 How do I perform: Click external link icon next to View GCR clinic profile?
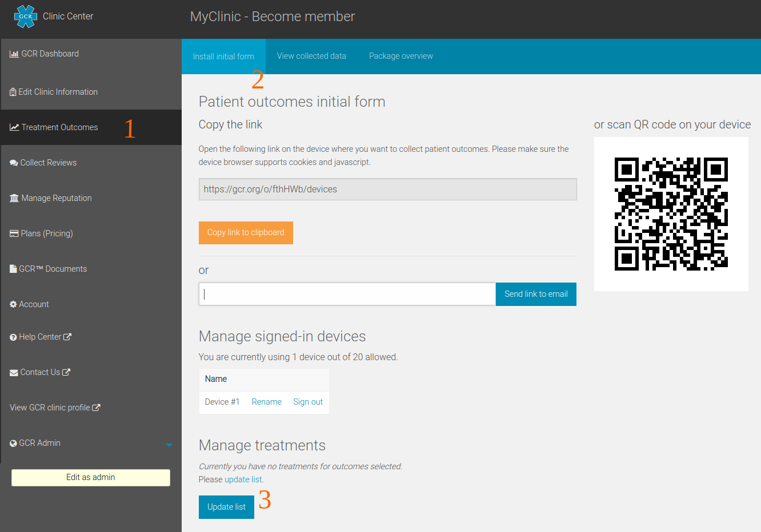[96, 408]
